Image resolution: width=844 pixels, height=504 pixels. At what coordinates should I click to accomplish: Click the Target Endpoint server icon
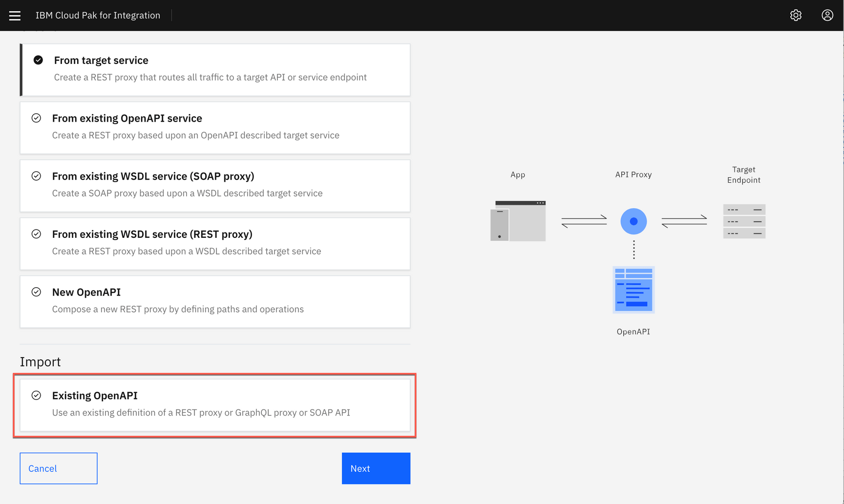[x=744, y=221]
